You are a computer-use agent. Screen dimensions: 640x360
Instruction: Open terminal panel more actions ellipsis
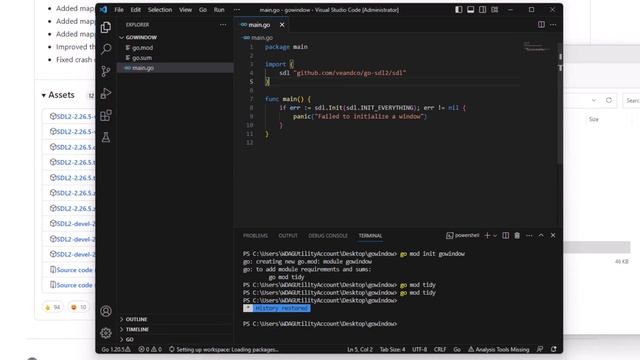click(529, 236)
